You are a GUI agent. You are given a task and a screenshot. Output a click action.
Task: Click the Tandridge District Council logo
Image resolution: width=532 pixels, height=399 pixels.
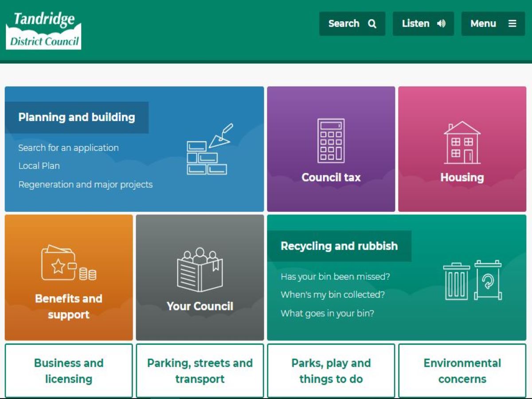43,30
